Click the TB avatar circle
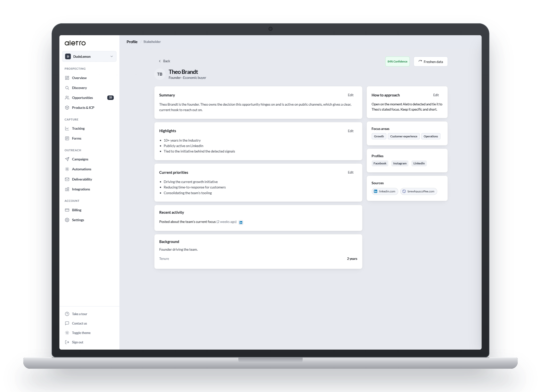 click(x=160, y=74)
